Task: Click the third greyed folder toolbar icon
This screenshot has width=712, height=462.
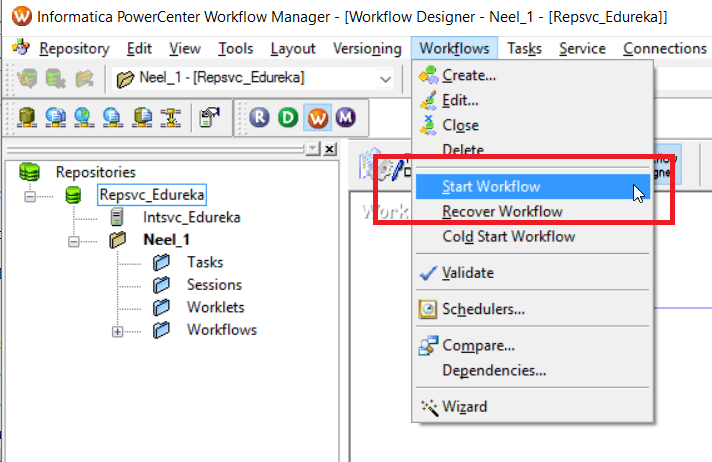Action: pos(84,79)
